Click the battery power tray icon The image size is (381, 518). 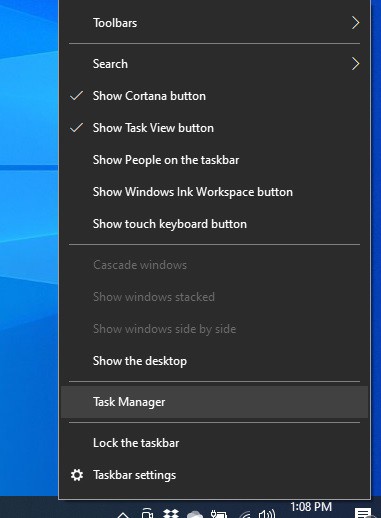coord(218,514)
